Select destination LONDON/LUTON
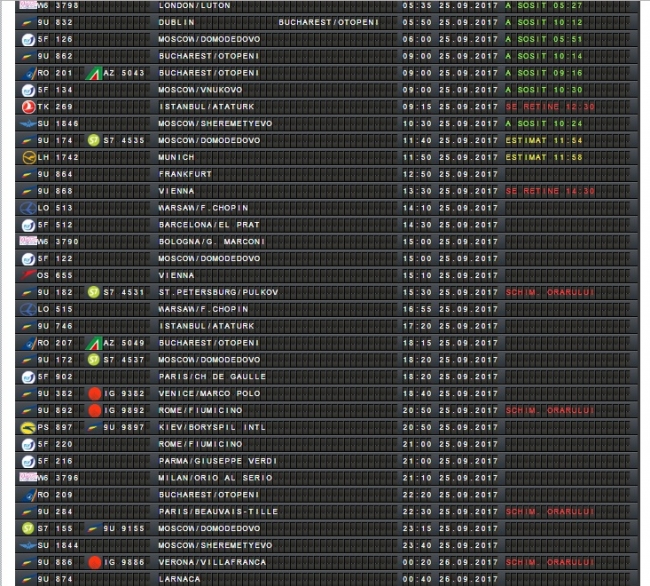Image resolution: width=650 pixels, height=586 pixels. click(x=194, y=6)
